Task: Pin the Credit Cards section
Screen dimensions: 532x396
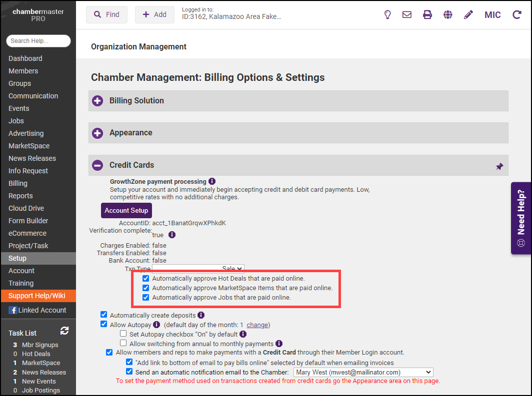Action: [x=499, y=166]
